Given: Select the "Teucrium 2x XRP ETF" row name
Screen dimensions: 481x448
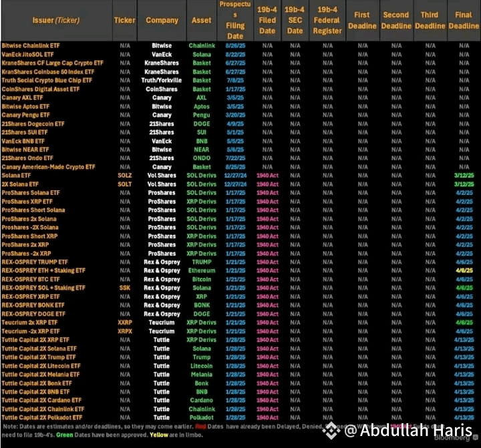Looking at the screenshot, I should [x=29, y=322].
